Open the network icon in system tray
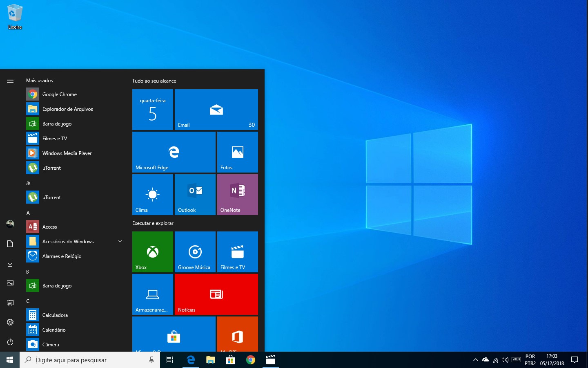 tap(496, 360)
